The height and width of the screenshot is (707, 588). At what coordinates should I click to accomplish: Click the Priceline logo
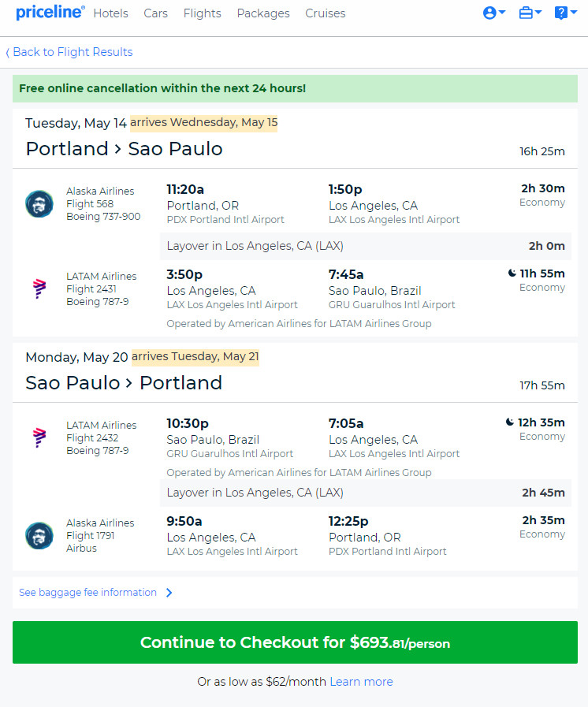click(50, 13)
